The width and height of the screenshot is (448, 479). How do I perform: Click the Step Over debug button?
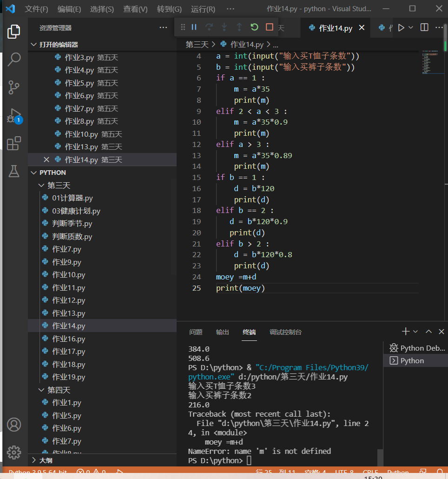[209, 27]
